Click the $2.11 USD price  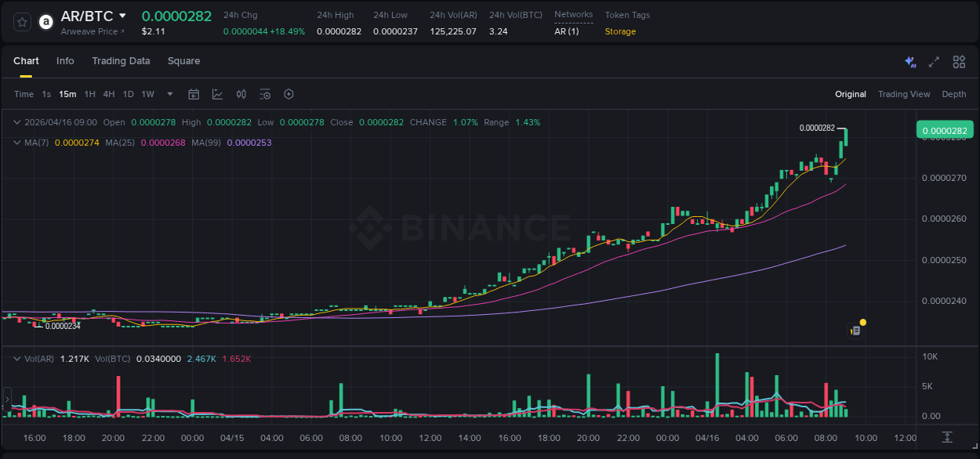pos(153,31)
